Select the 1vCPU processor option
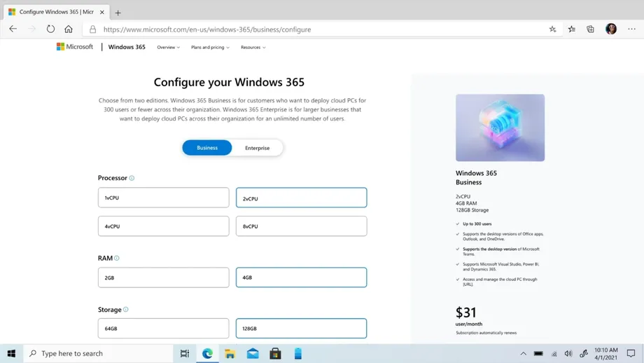Image resolution: width=644 pixels, height=363 pixels. [164, 198]
